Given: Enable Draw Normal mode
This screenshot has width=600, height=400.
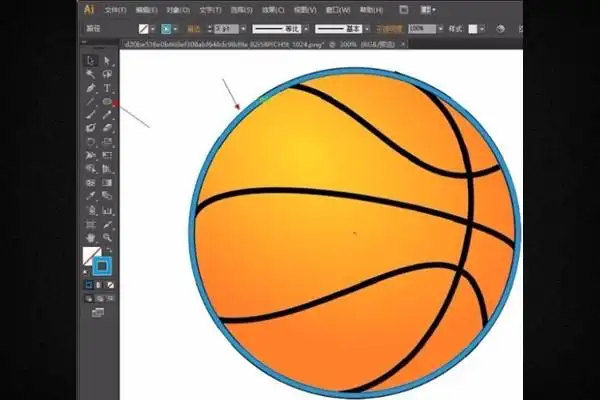Looking at the screenshot, I should (x=88, y=299).
